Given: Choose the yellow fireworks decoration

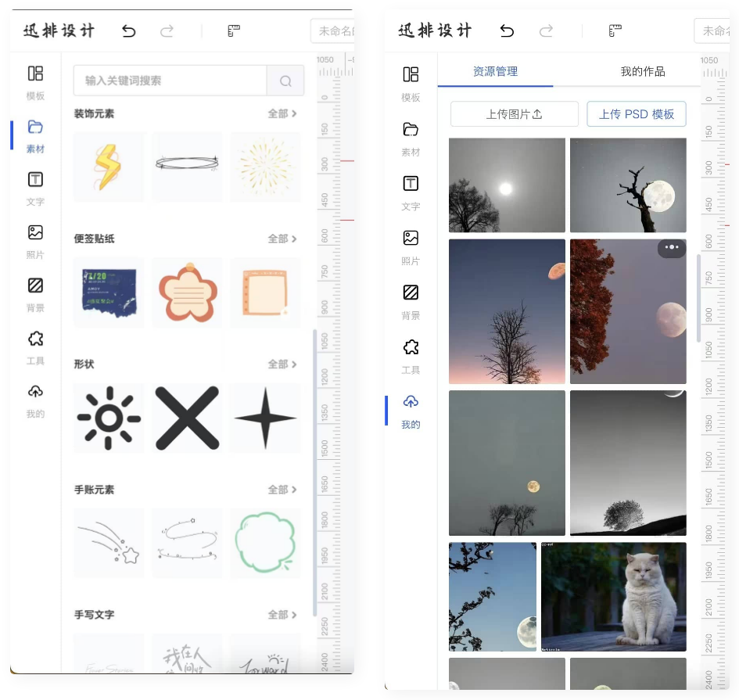Looking at the screenshot, I should click(x=265, y=167).
